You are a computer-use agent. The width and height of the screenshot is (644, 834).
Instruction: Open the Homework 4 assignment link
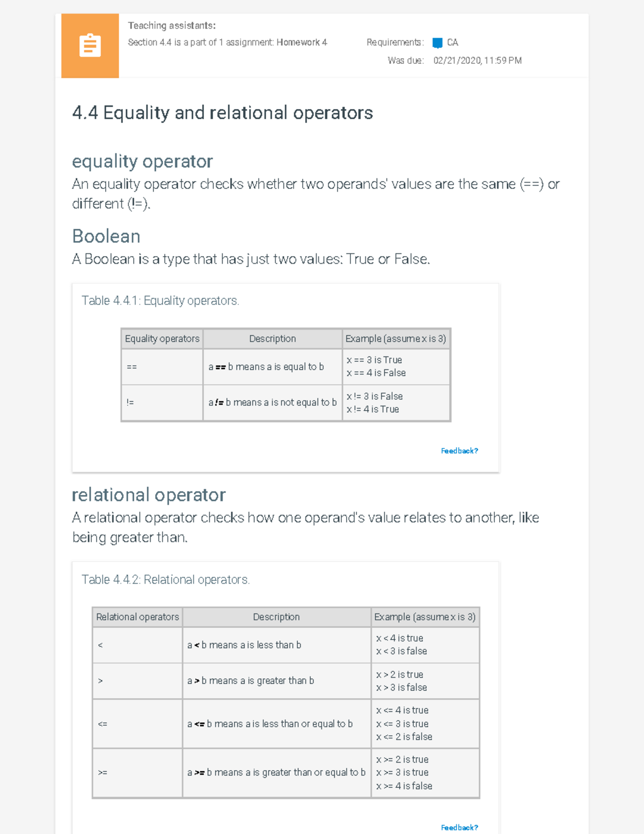[x=301, y=42]
